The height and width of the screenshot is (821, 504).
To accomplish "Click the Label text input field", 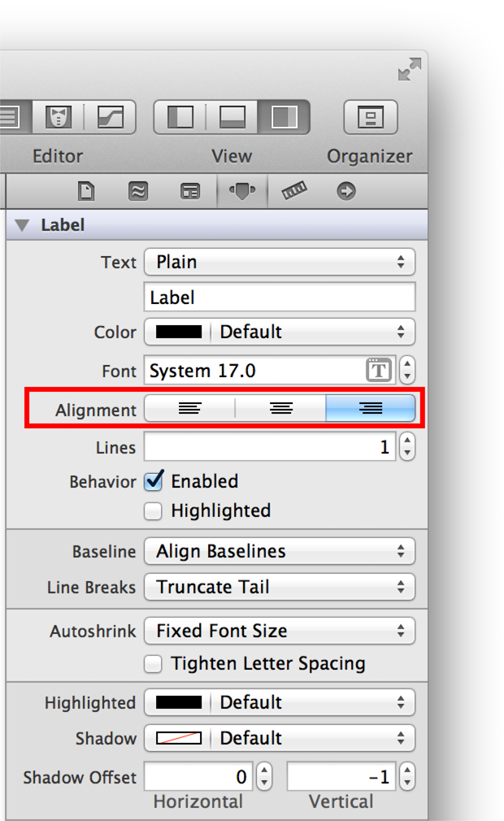I will tap(280, 298).
